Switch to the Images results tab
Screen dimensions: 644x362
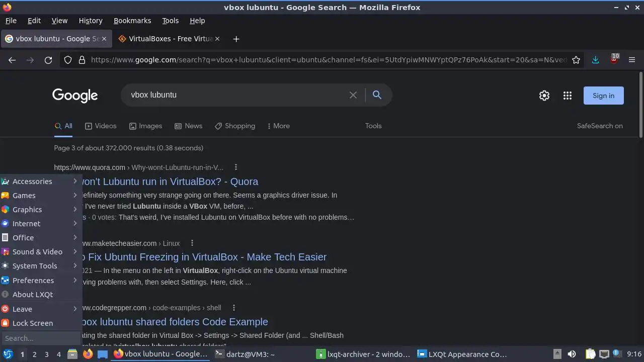(x=145, y=126)
